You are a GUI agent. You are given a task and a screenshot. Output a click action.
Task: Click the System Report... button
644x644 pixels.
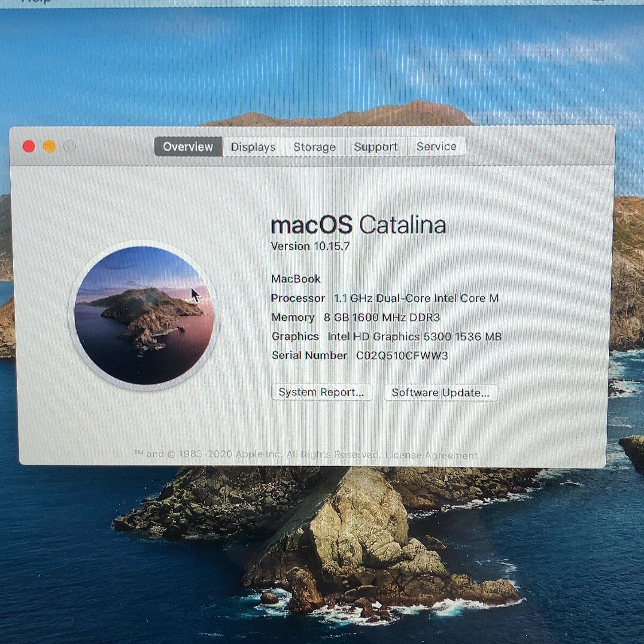[x=322, y=392]
